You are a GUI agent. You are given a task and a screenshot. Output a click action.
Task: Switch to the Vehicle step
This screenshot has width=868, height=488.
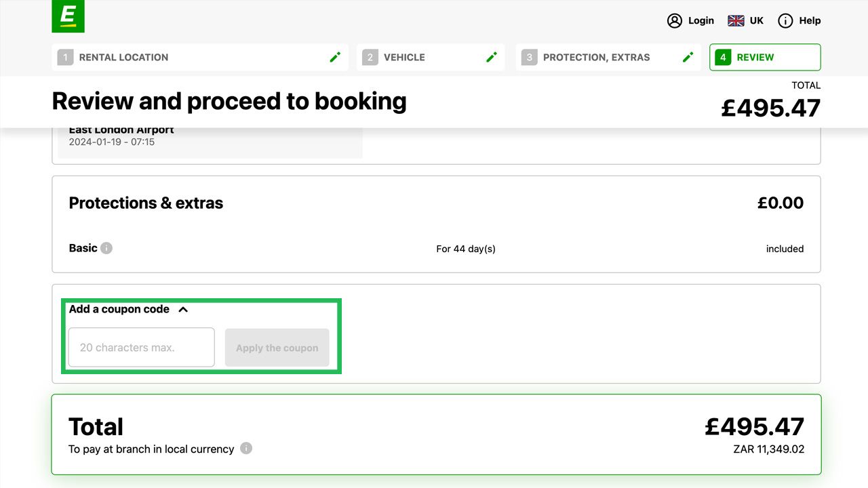pyautogui.click(x=404, y=58)
